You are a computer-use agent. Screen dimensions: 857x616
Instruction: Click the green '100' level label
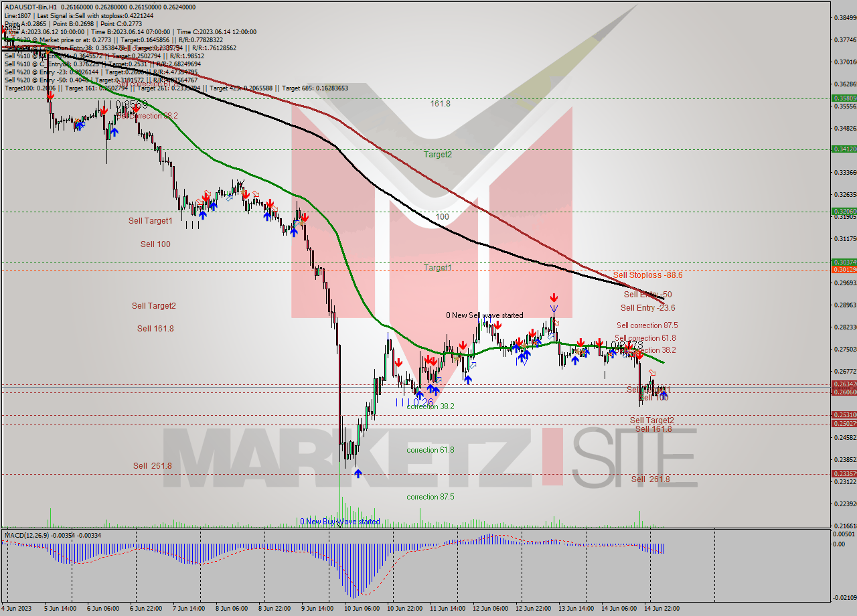coord(442,217)
